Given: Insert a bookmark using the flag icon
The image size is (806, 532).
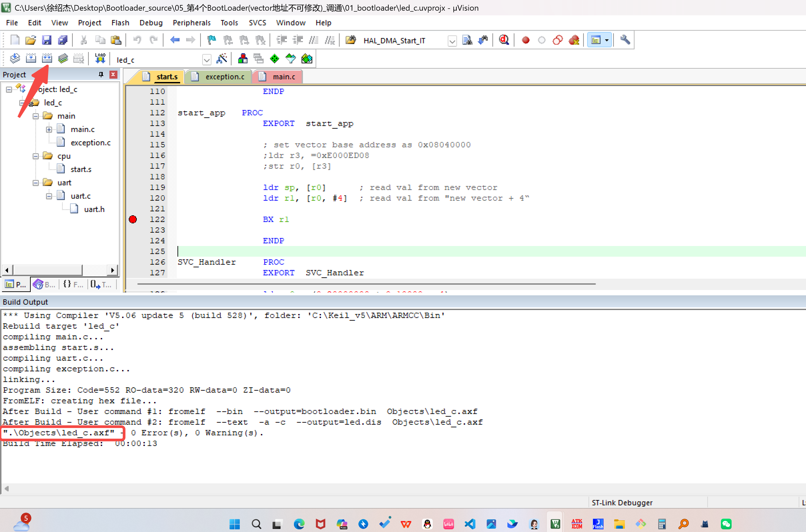Looking at the screenshot, I should [212, 40].
